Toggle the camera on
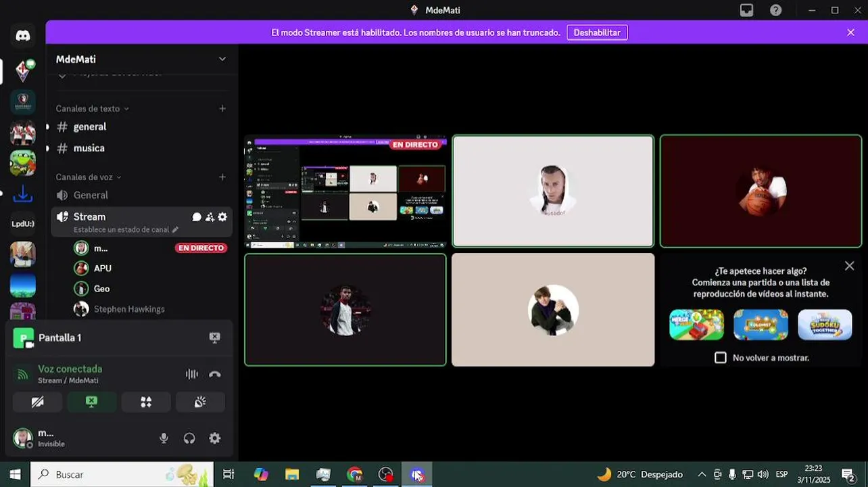The height and width of the screenshot is (487, 868). (38, 402)
